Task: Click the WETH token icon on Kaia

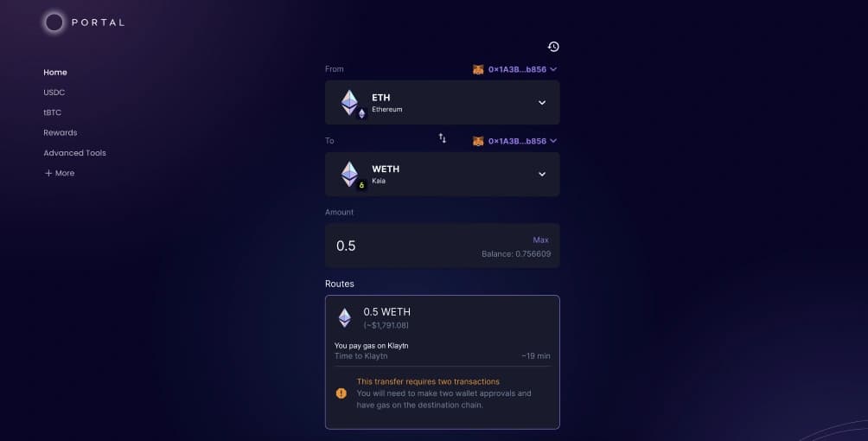Action: coord(349,174)
